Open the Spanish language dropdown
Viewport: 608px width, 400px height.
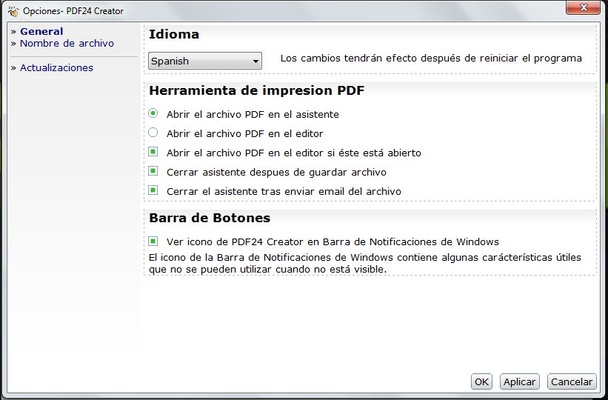coord(205,61)
